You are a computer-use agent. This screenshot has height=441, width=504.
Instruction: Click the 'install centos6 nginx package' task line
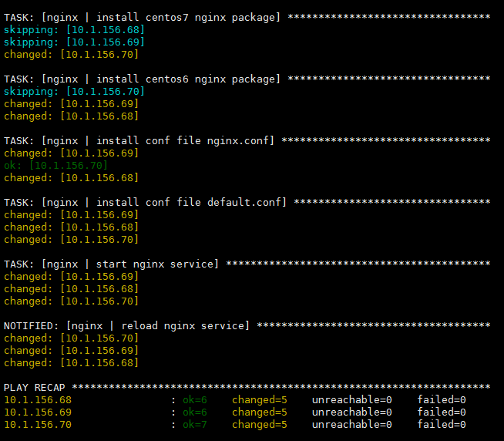point(247,79)
